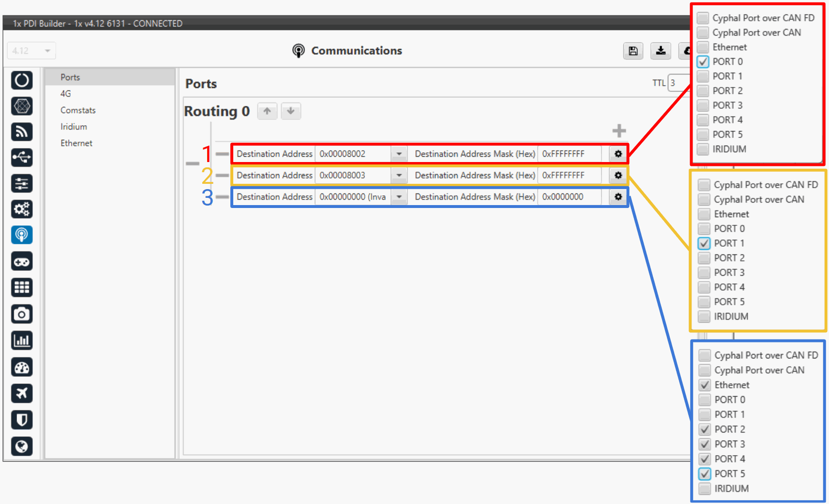Move Routing 0 down with arrow button

pyautogui.click(x=291, y=111)
